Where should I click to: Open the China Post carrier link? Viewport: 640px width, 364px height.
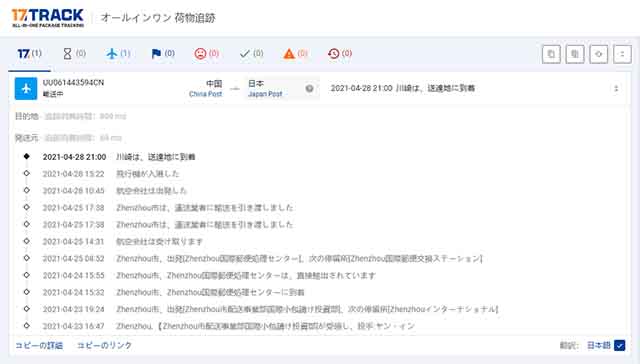coord(205,94)
